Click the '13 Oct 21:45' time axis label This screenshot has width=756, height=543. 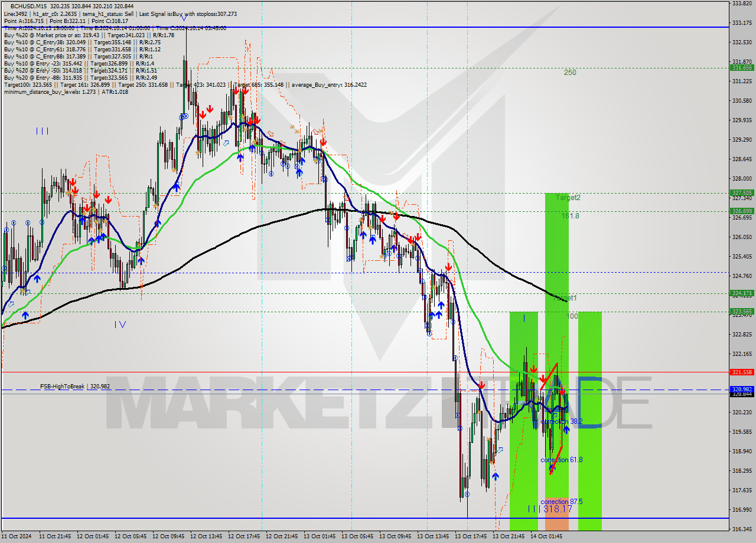point(509,537)
